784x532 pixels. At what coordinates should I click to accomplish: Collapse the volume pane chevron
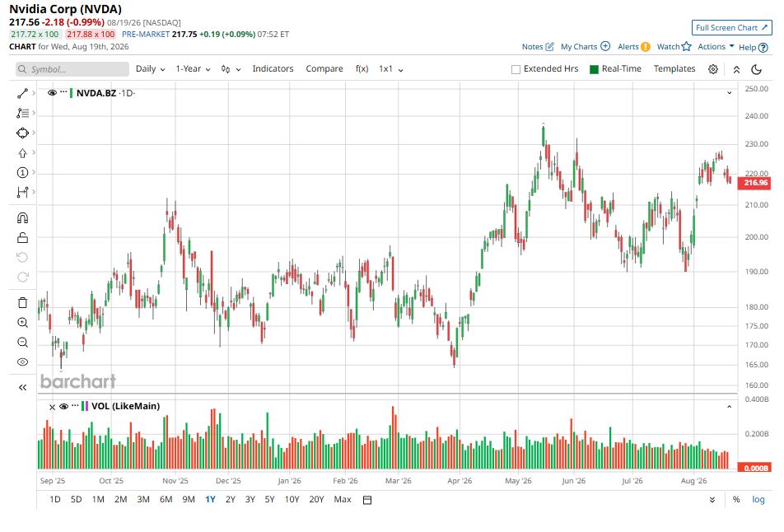pos(729,407)
